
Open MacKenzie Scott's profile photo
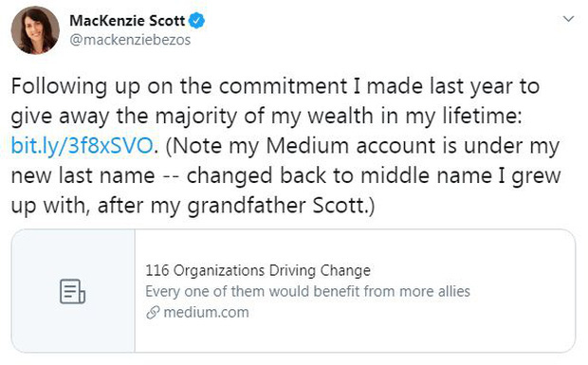(x=35, y=30)
